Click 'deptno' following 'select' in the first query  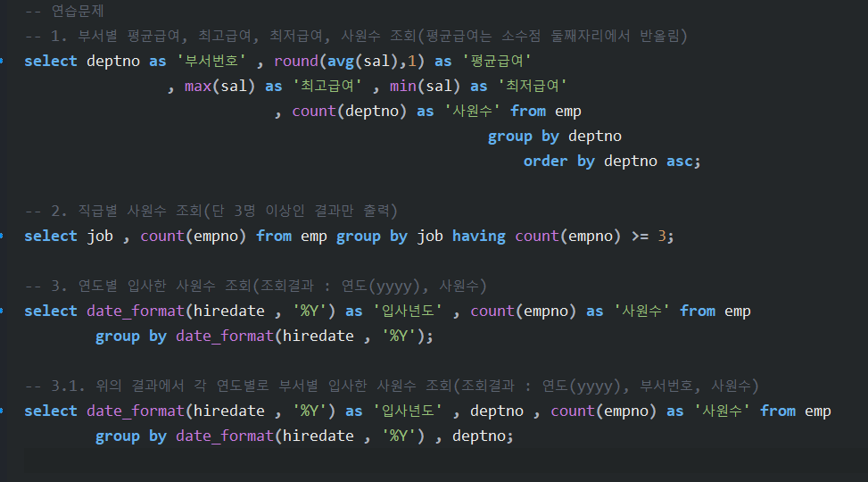point(113,61)
